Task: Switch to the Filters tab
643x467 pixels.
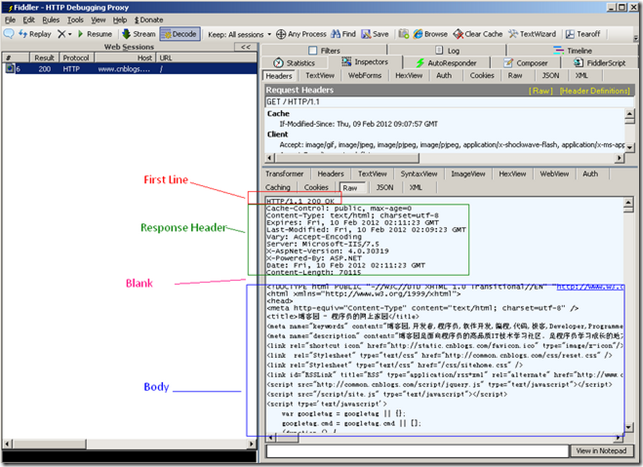Action: tap(324, 50)
